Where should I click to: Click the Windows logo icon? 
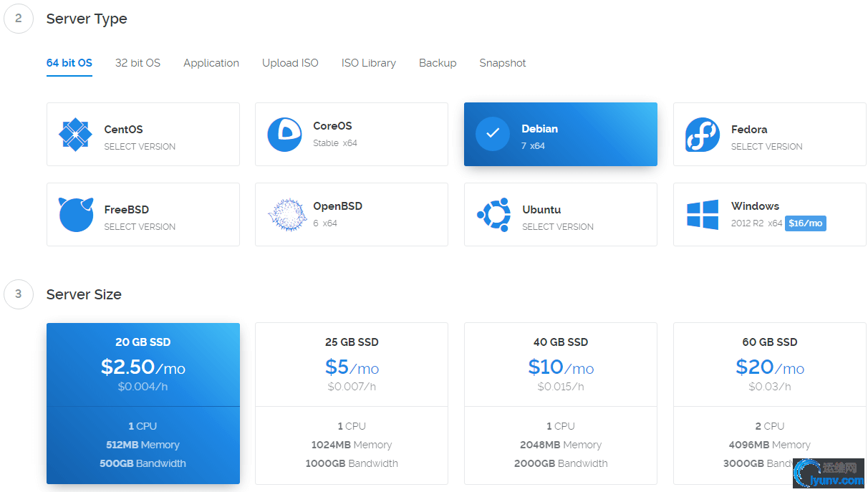click(703, 215)
